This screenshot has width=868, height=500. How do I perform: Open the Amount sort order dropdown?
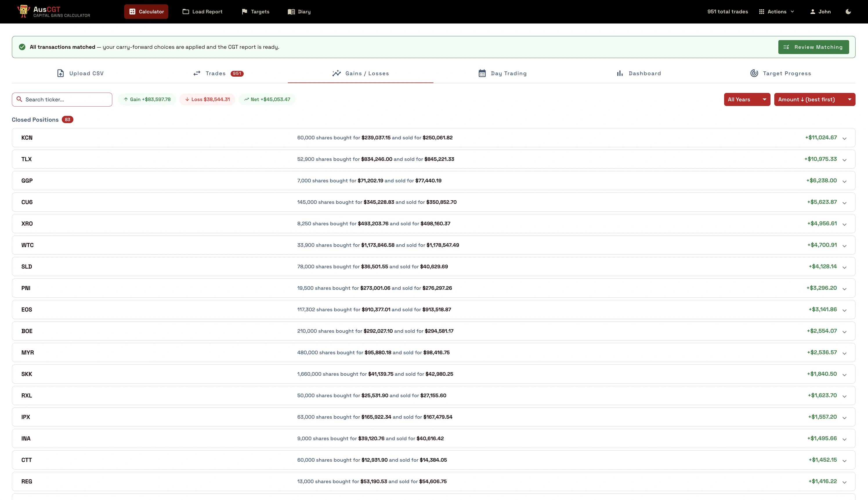click(x=815, y=100)
